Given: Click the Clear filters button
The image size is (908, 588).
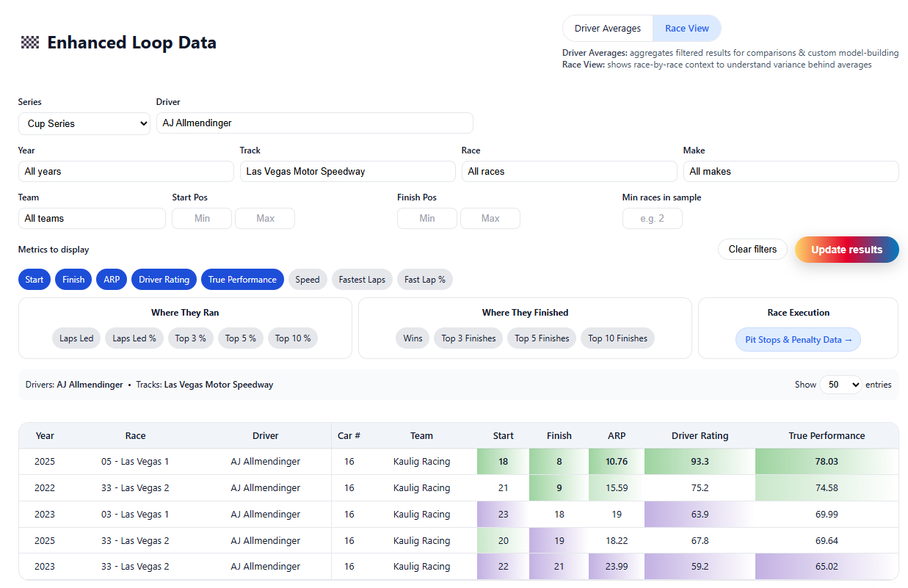Looking at the screenshot, I should click(x=752, y=250).
